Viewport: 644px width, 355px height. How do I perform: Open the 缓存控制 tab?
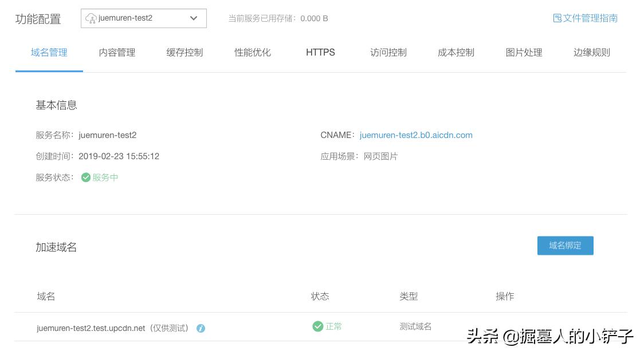184,52
